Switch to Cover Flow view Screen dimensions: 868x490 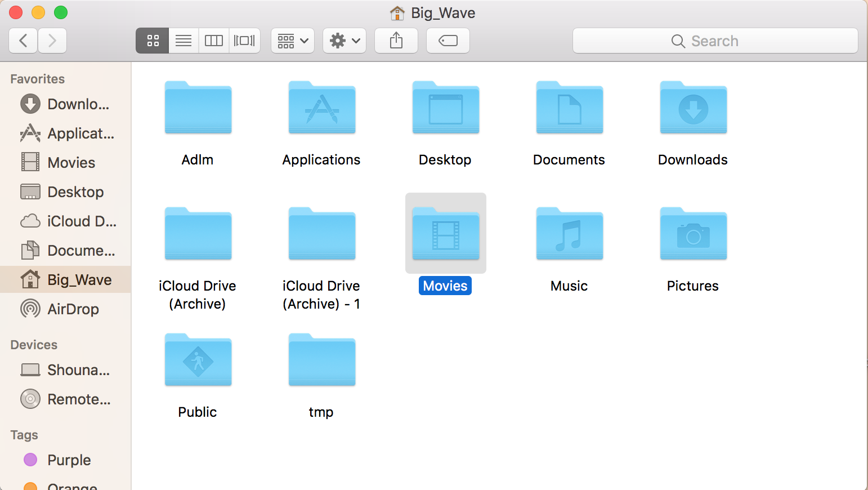coord(244,41)
